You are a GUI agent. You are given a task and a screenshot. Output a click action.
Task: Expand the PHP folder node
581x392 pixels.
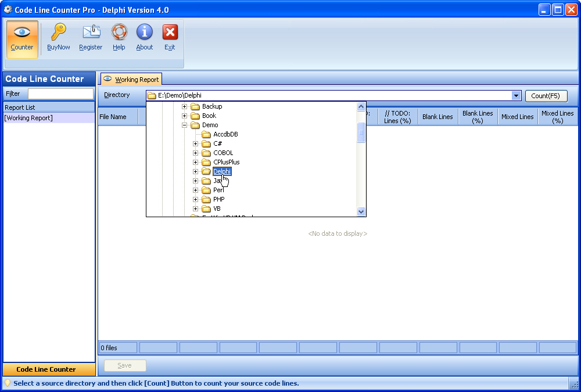point(196,199)
